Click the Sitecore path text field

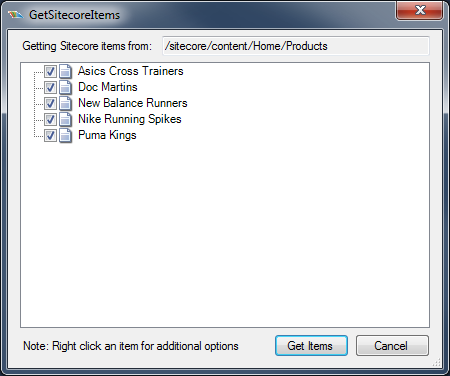296,46
